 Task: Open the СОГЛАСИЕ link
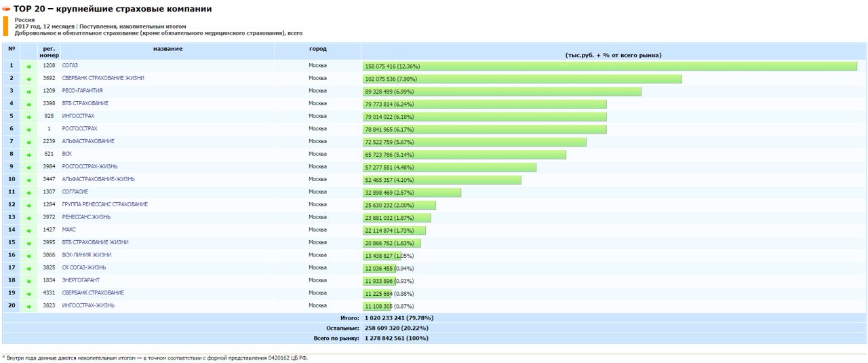click(x=75, y=192)
